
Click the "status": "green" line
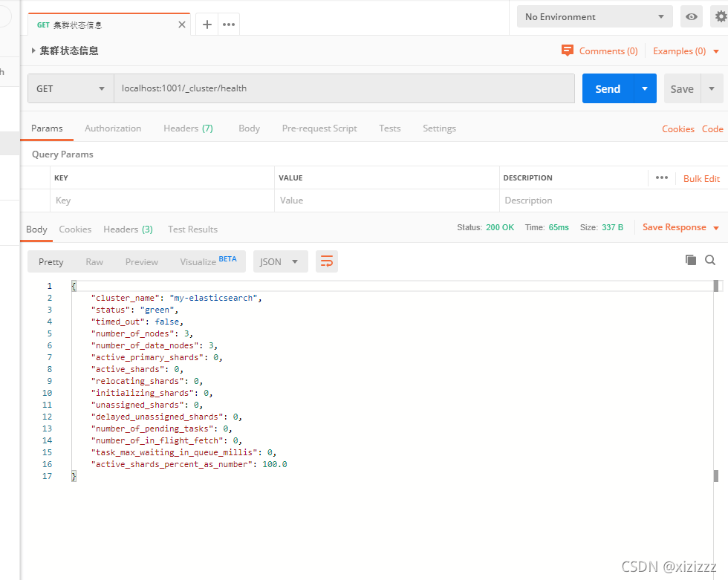coord(134,310)
